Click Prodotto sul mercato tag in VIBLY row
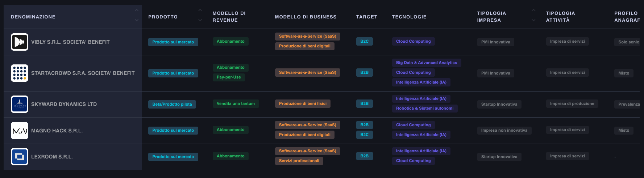The height and width of the screenshot is (178, 644). pos(173,42)
